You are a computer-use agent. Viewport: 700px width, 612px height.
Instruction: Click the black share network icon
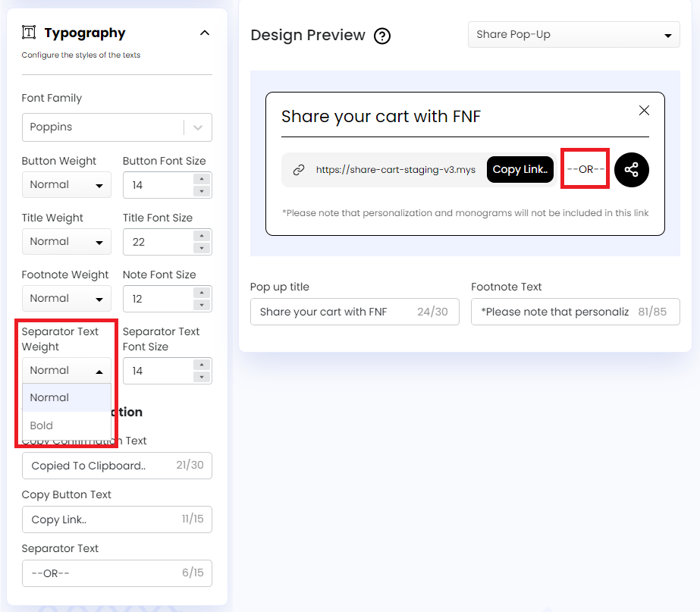tap(631, 169)
